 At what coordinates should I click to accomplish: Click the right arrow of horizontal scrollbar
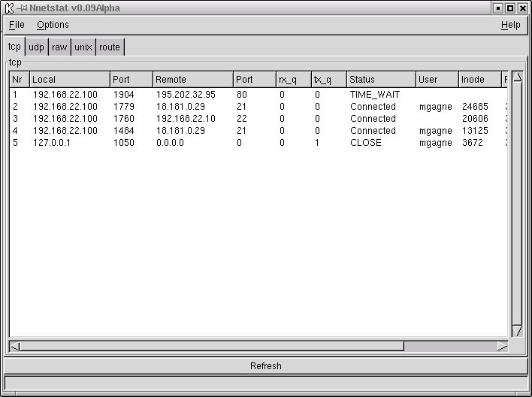502,347
